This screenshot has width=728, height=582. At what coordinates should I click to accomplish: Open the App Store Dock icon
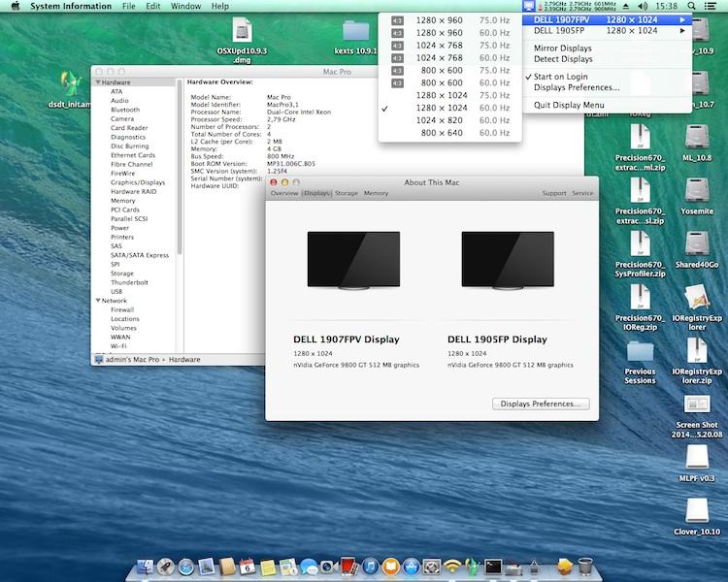click(x=411, y=566)
